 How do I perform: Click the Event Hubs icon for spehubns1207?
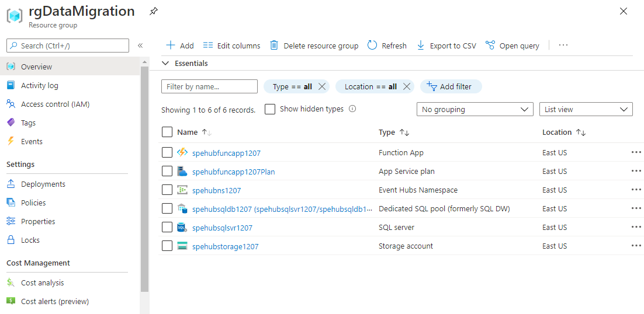[x=182, y=190]
